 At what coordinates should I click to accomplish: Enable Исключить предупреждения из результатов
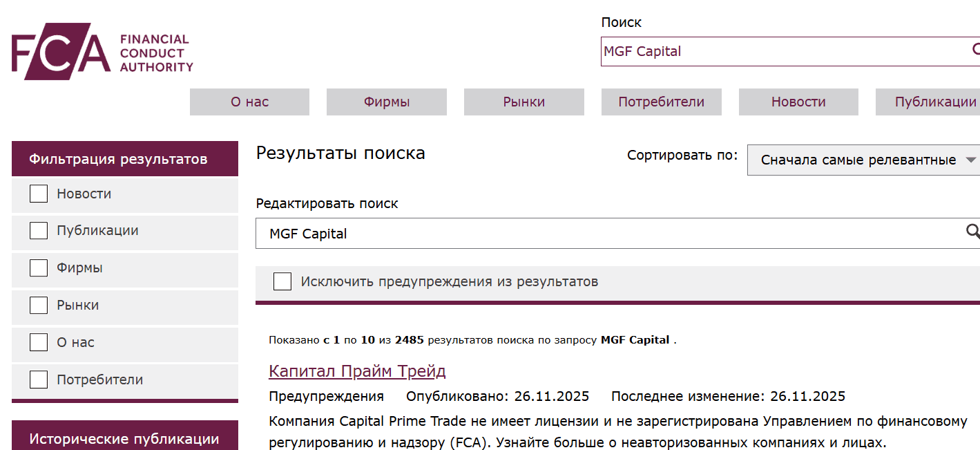pos(282,281)
